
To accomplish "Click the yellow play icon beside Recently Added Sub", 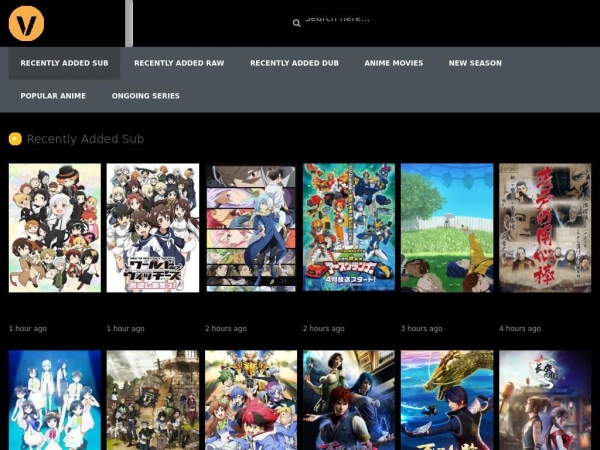I will pyautogui.click(x=15, y=139).
